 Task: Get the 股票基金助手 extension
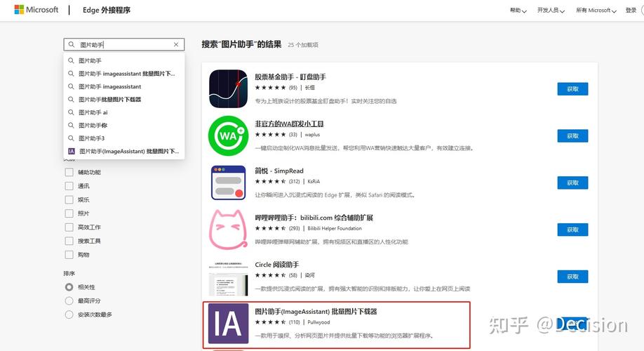click(572, 88)
